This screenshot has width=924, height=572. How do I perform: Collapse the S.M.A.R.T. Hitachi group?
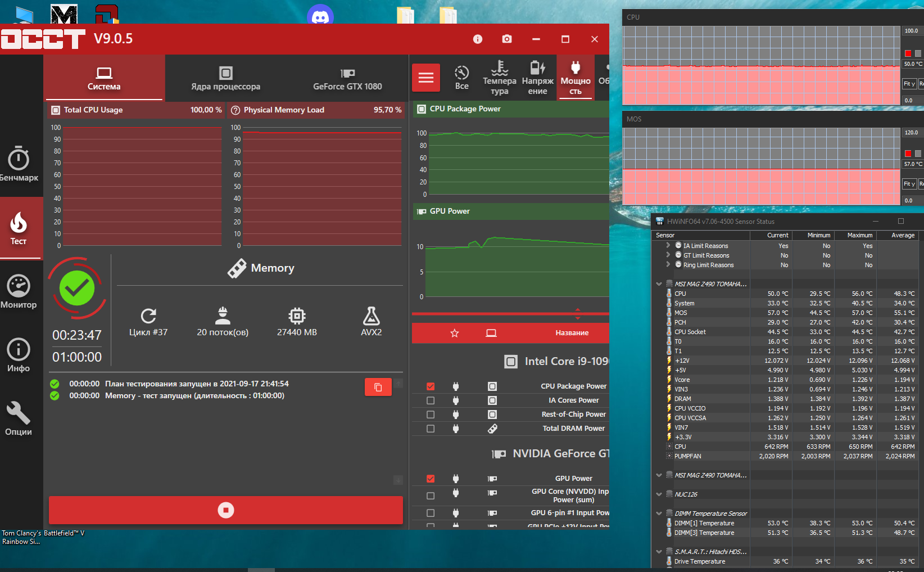659,552
